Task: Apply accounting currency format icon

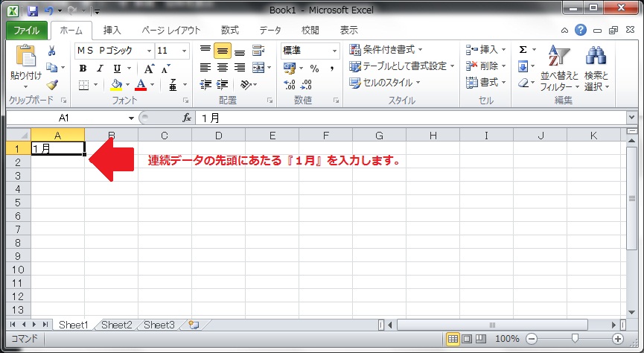Action: (290, 69)
